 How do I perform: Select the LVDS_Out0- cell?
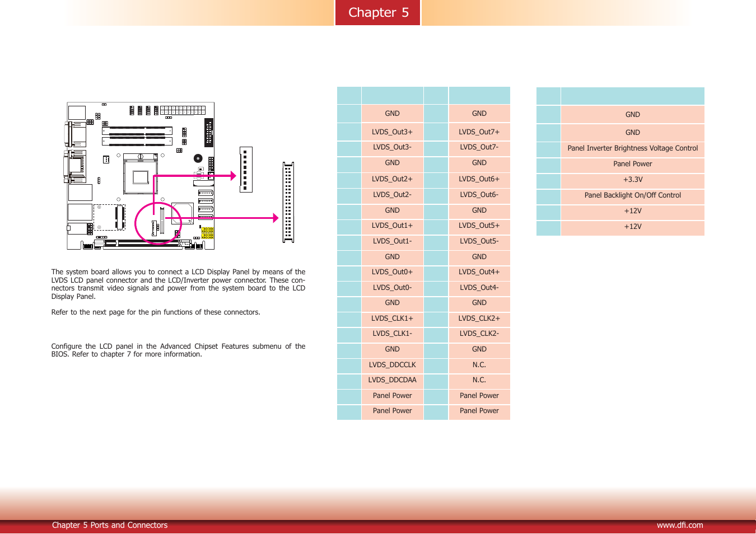[x=392, y=288]
